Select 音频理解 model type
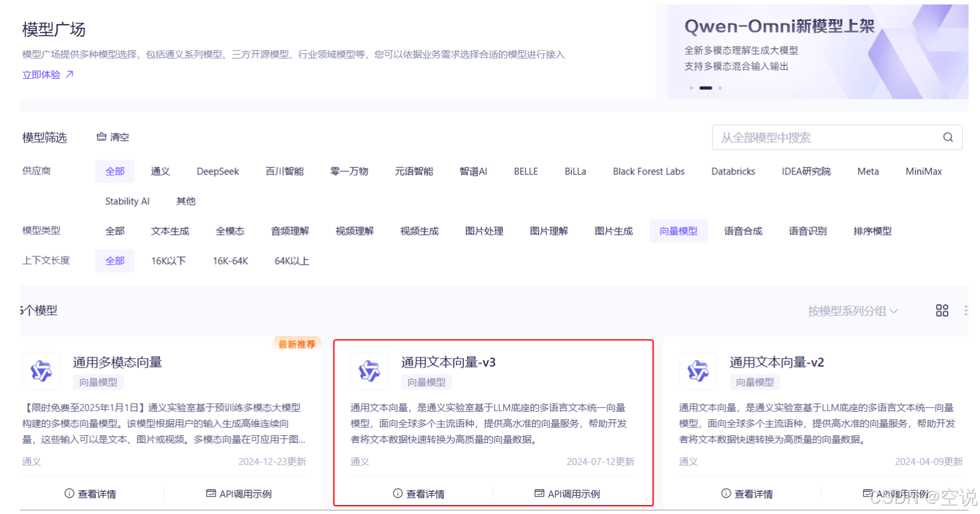 tap(290, 231)
